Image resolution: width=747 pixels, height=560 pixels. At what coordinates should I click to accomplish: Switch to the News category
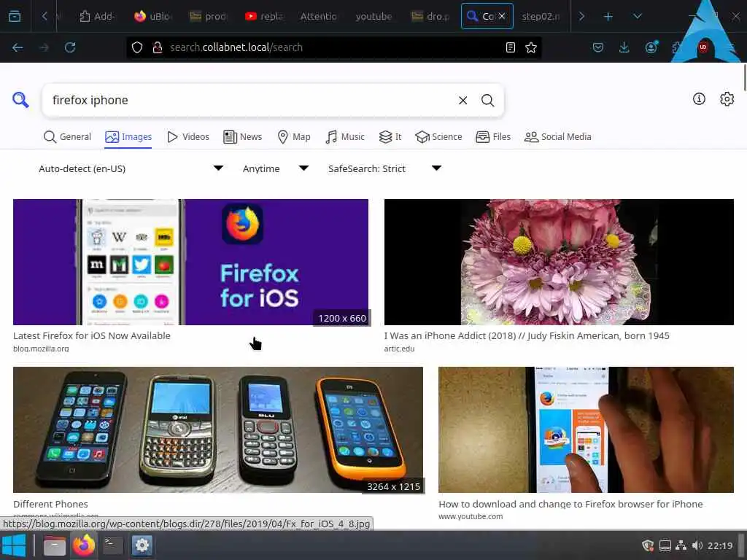242,137
